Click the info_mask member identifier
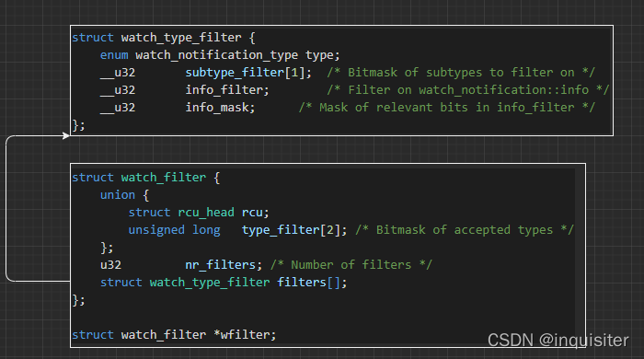644x359 pixels. (220, 108)
